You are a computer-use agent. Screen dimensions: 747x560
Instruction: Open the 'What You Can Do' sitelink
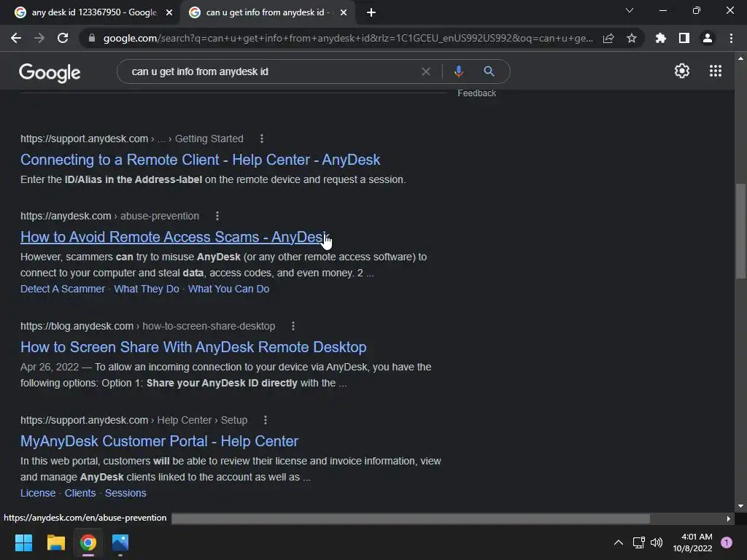click(x=228, y=289)
